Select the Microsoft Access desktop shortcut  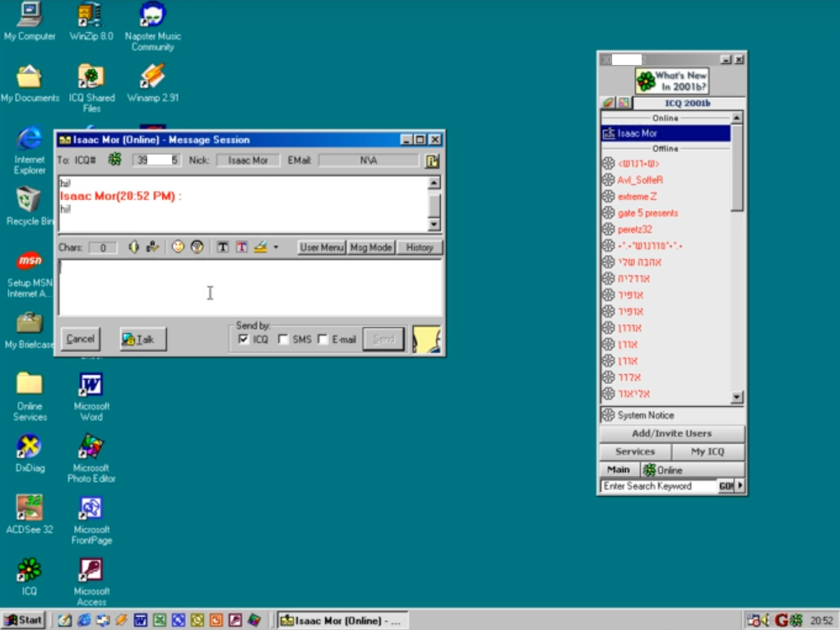(91, 581)
